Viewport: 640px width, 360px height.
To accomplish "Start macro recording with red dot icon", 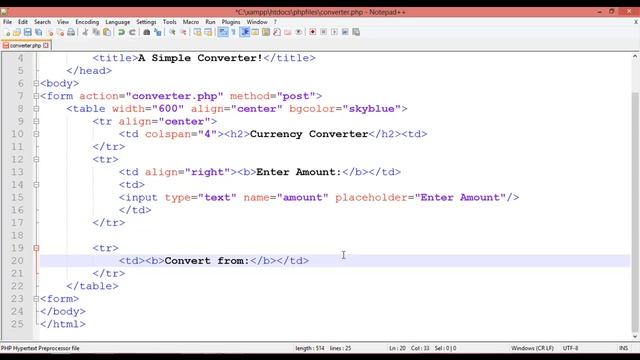I will point(313,32).
